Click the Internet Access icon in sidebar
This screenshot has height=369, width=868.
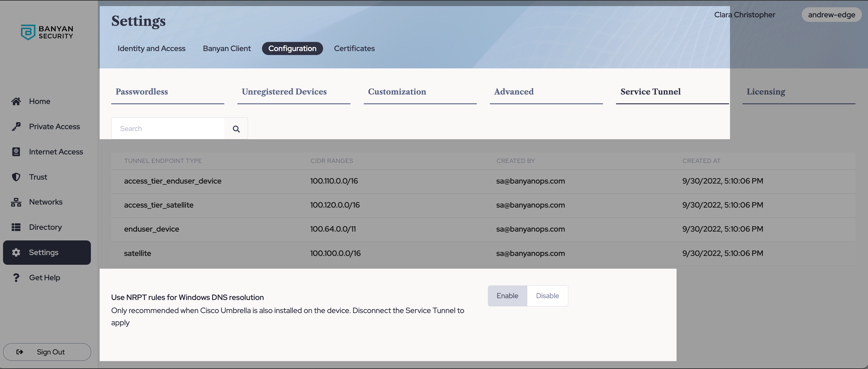pos(16,152)
